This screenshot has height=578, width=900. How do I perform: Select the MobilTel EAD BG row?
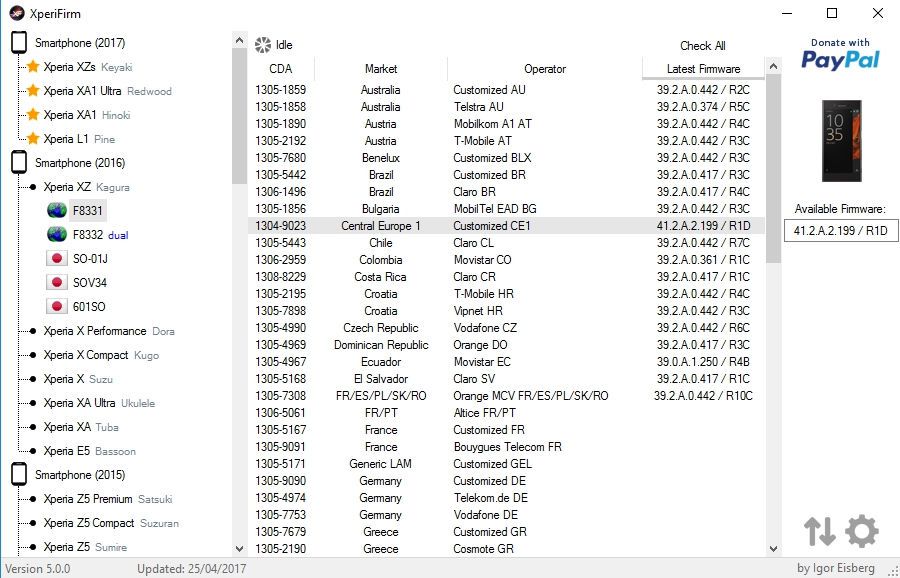pyautogui.click(x=507, y=208)
